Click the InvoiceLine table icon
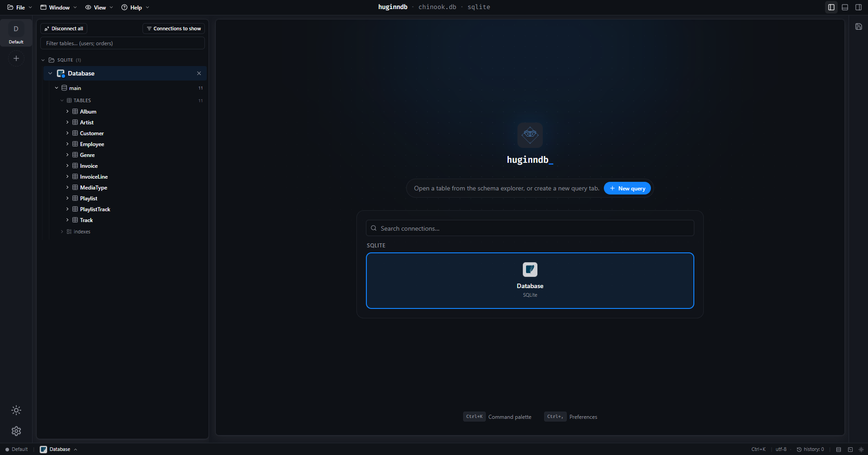Image resolution: width=868 pixels, height=455 pixels. 75,176
